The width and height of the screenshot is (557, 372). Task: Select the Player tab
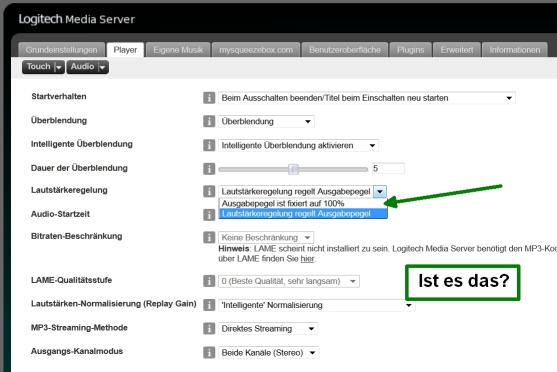coord(125,50)
